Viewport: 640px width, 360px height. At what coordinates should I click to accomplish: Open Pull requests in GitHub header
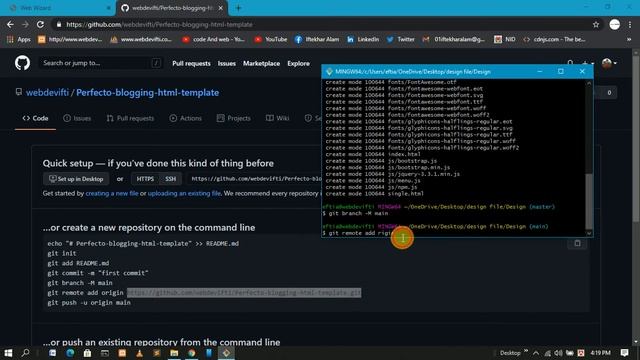click(x=191, y=63)
